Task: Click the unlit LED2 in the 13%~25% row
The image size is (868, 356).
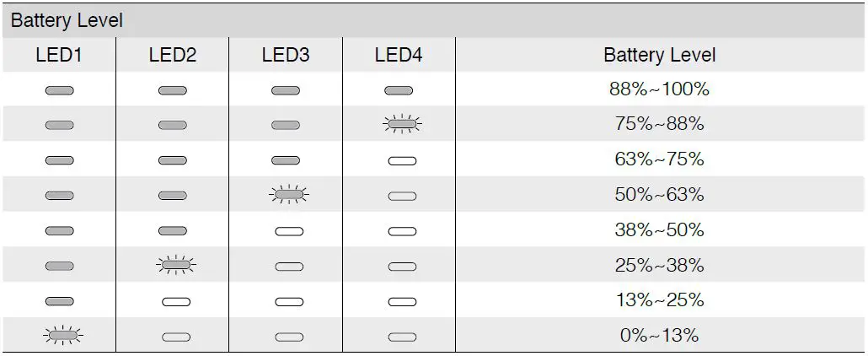Action: (x=175, y=301)
